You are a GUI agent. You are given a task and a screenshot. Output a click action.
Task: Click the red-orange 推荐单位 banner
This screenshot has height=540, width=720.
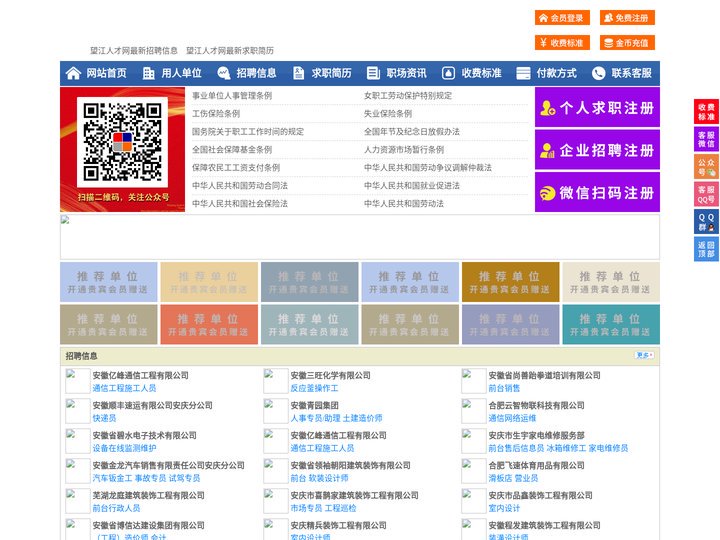[209, 324]
